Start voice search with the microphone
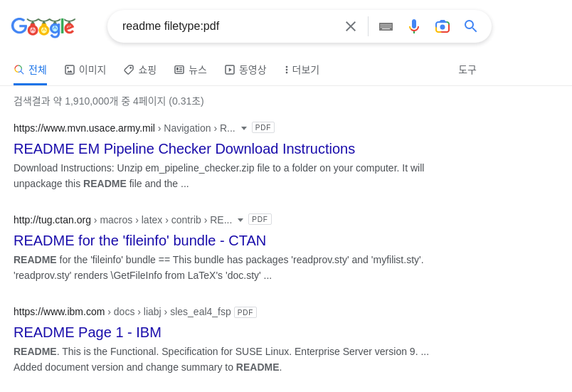 pos(413,26)
